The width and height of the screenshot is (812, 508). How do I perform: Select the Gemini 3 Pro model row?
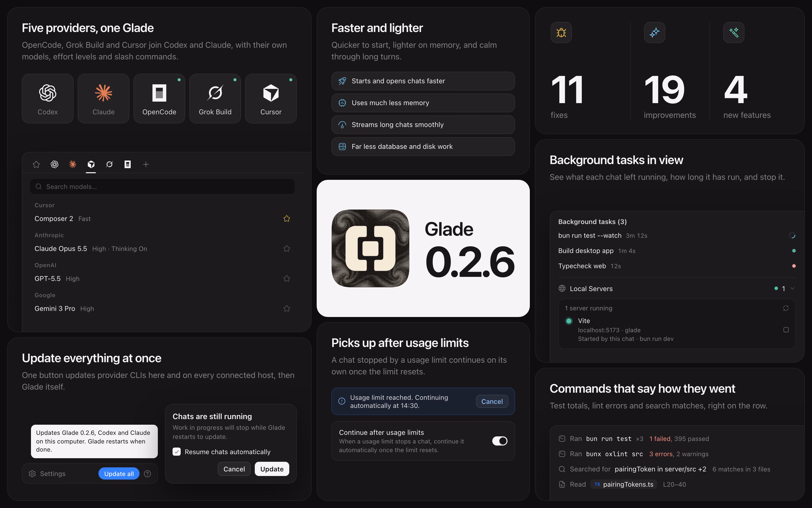point(162,308)
